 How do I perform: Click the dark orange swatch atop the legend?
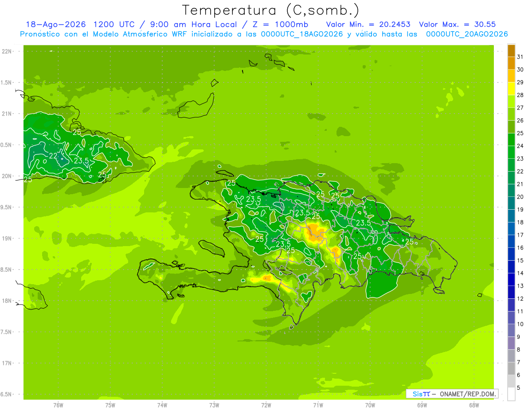click(511, 51)
